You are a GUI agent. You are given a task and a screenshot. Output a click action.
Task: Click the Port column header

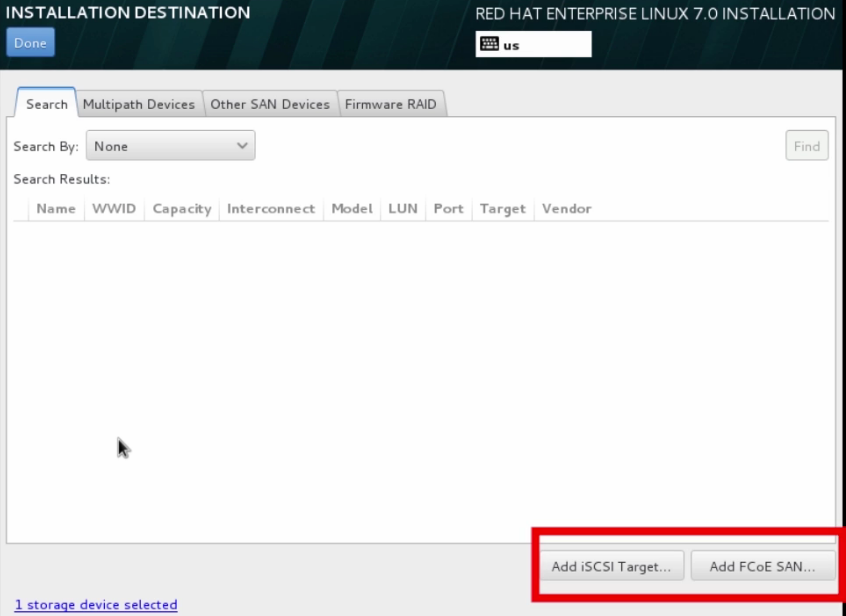(x=448, y=209)
